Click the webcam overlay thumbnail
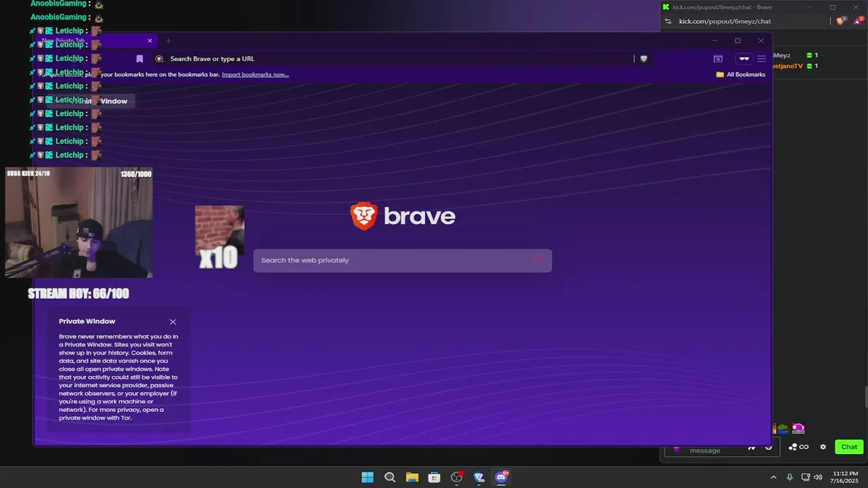The width and height of the screenshot is (868, 488). pos(79,223)
